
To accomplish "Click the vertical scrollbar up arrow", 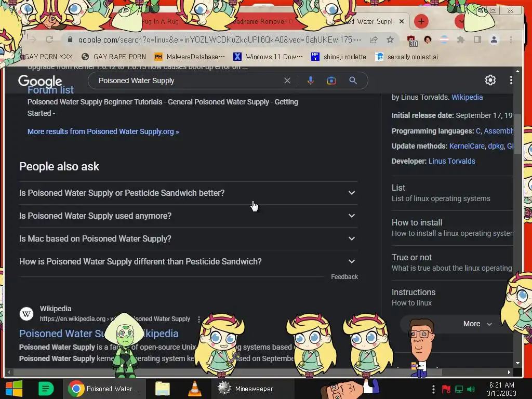I will [517, 72].
